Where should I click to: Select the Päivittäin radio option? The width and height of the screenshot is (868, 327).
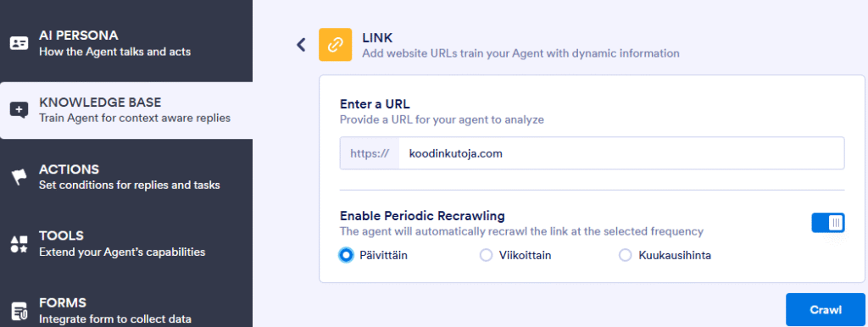point(346,256)
